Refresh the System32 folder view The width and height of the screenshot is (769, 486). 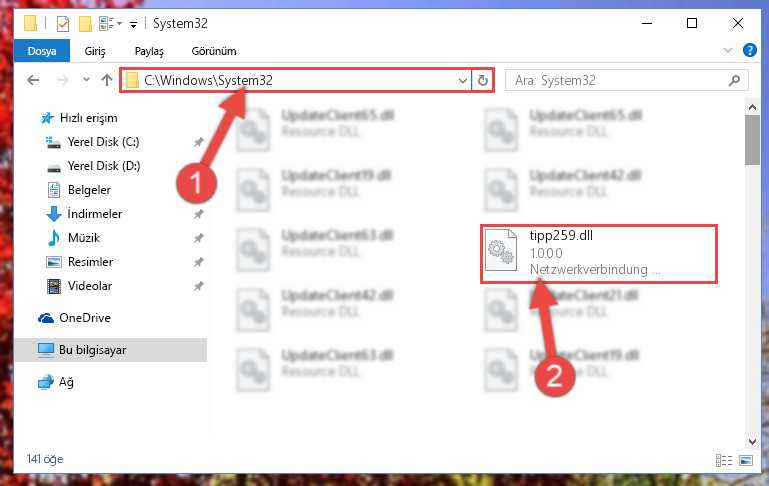[483, 80]
